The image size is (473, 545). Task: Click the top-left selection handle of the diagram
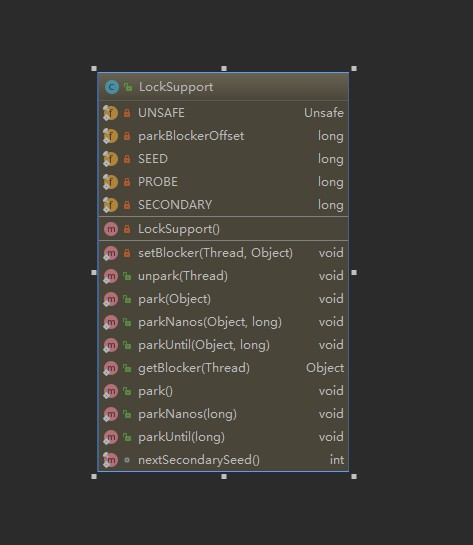tap(94, 68)
